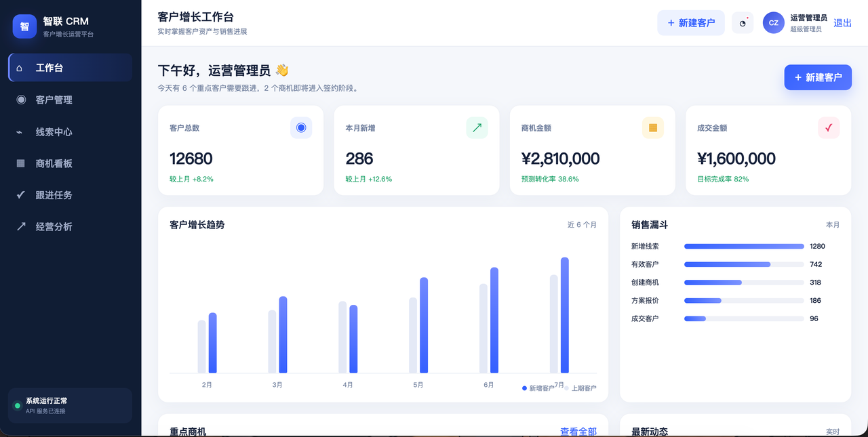868x437 pixels.
Task: Click the 系统运行正常 status text
Action: 46,401
